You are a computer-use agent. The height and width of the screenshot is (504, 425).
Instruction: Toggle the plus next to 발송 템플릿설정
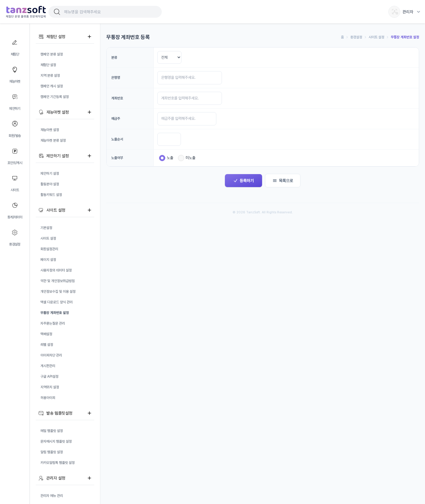click(x=89, y=413)
